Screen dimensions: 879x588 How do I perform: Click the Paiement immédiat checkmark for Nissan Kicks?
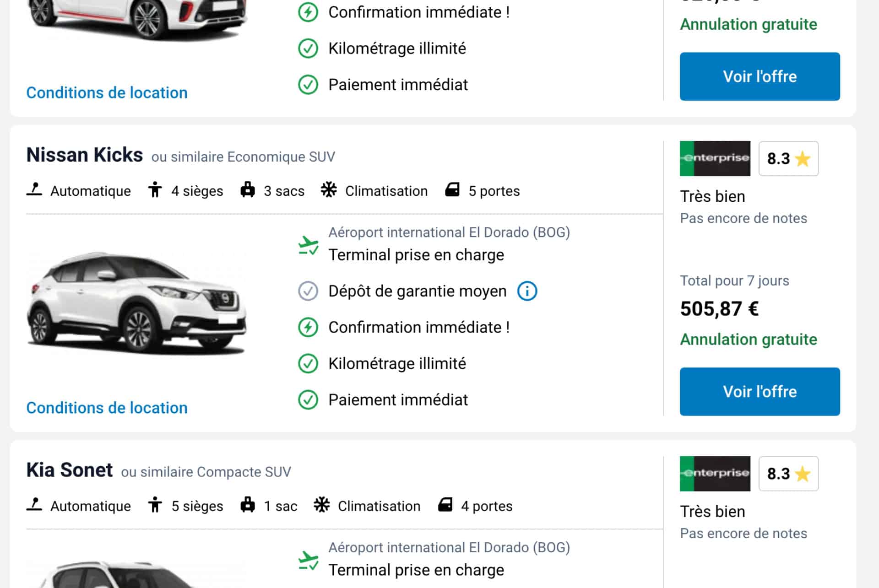tap(308, 399)
